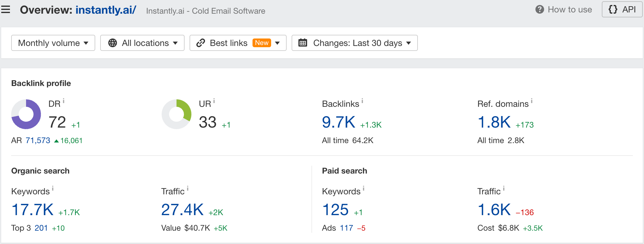Image resolution: width=644 pixels, height=244 pixels.
Task: Open the Changes: Last 30 days dropdown
Action: pyautogui.click(x=355, y=43)
